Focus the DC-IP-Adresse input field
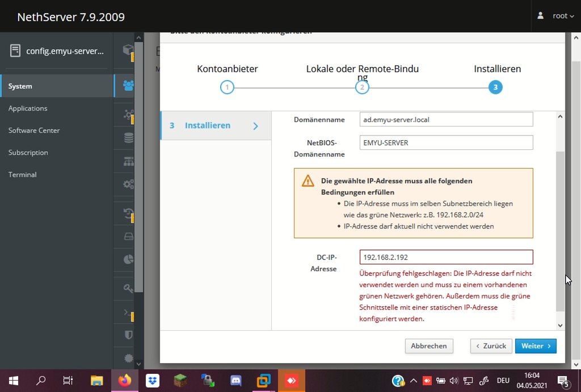This screenshot has width=581, height=392. click(446, 257)
